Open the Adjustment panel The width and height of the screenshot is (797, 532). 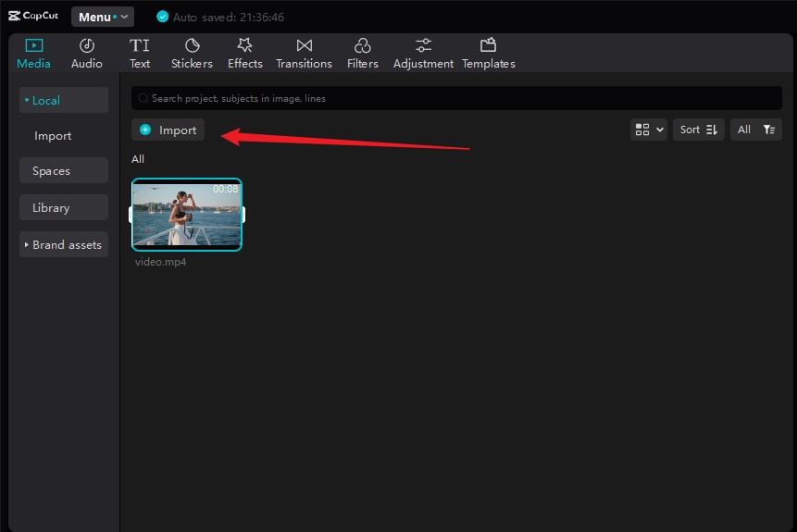pos(423,54)
